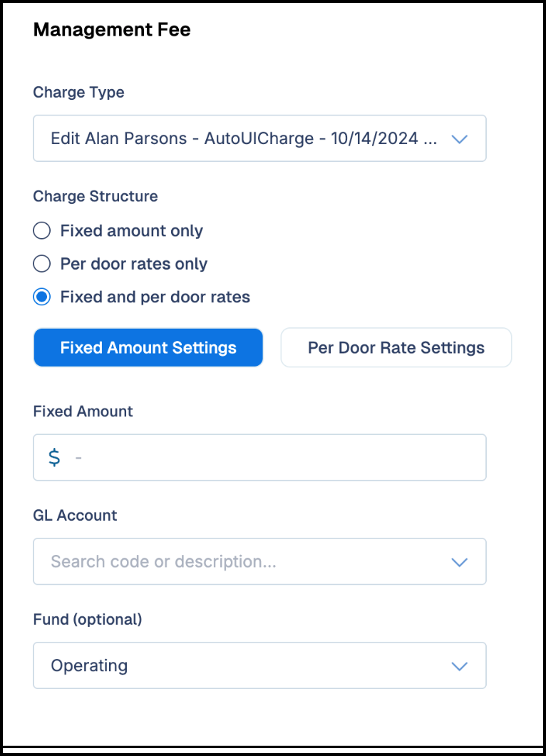Switch to Fixed Amount Settings tab
This screenshot has height=756, width=546.
pos(148,347)
